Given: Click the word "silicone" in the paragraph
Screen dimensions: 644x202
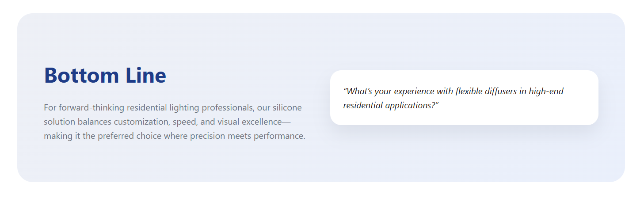Looking at the screenshot, I should click(287, 107).
